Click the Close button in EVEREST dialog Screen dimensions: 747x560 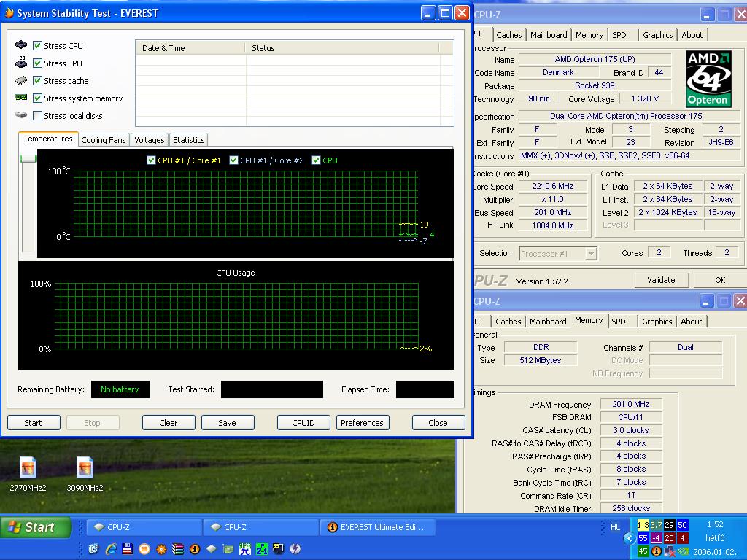coord(438,423)
